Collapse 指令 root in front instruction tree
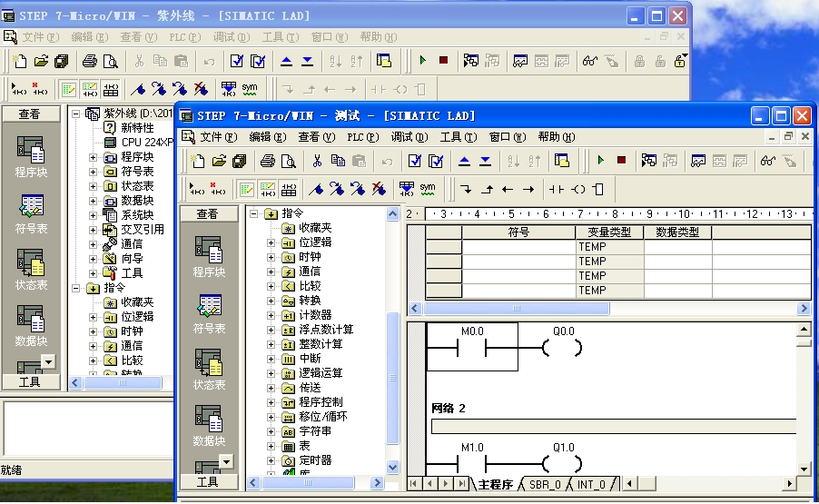 coord(254,213)
